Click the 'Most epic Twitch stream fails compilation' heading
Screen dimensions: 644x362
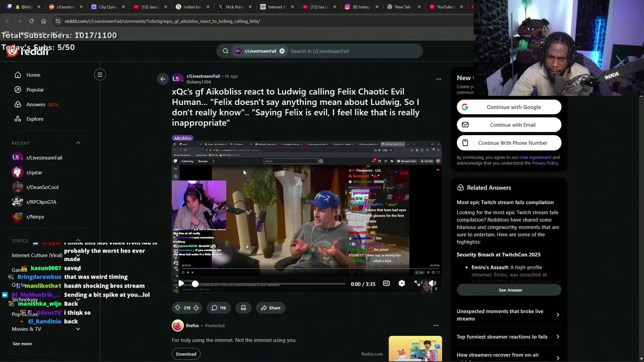(505, 202)
